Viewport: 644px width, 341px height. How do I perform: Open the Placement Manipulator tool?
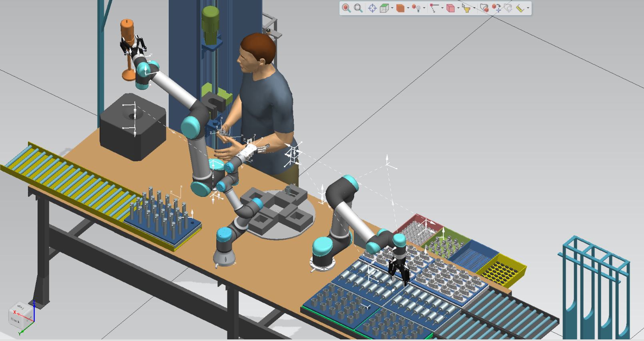tap(484, 8)
